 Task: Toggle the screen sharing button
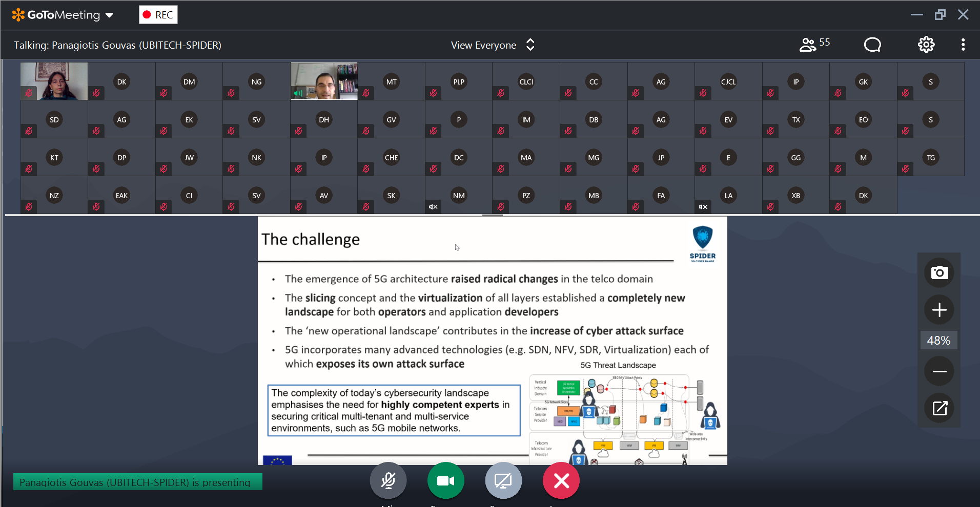click(503, 480)
